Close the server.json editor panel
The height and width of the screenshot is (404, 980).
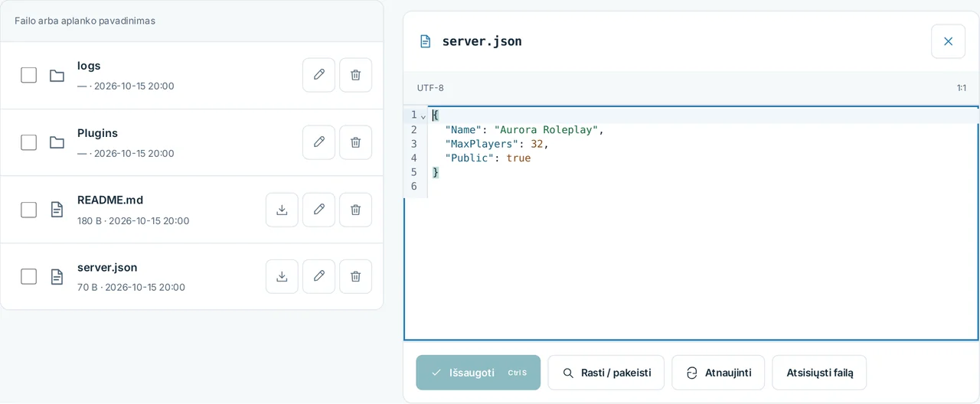tap(948, 41)
